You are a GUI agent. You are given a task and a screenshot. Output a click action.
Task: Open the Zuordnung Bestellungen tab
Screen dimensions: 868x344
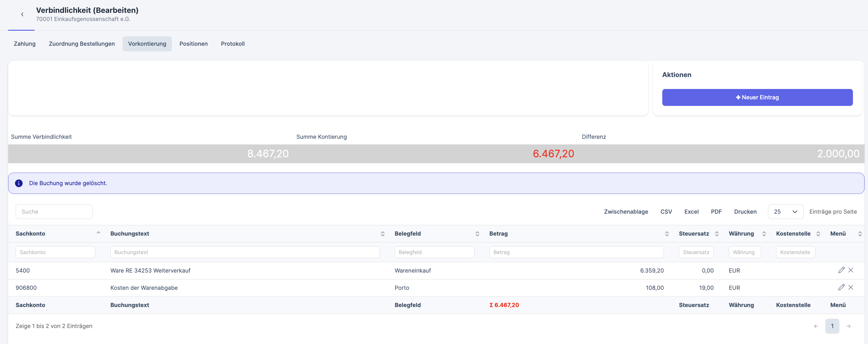pyautogui.click(x=82, y=44)
